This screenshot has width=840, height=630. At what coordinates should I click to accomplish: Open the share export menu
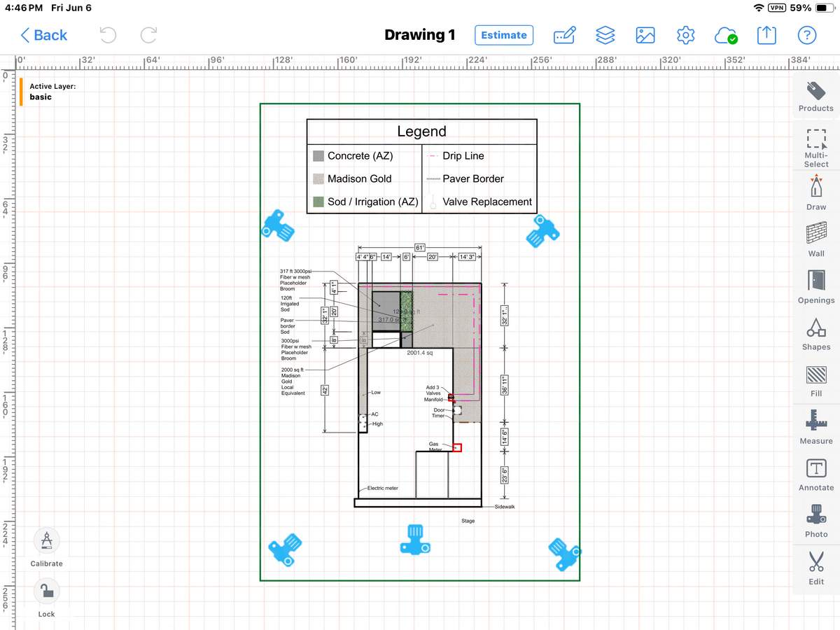tap(766, 35)
